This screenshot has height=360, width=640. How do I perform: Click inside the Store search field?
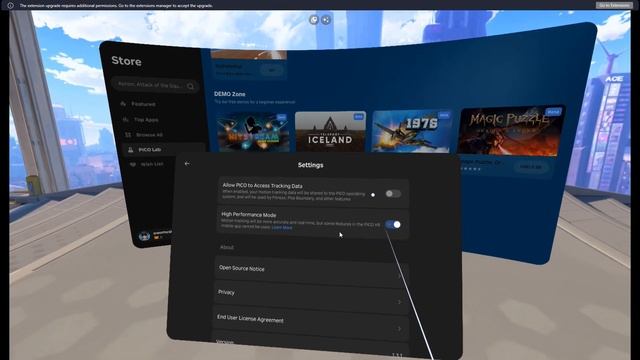point(155,85)
